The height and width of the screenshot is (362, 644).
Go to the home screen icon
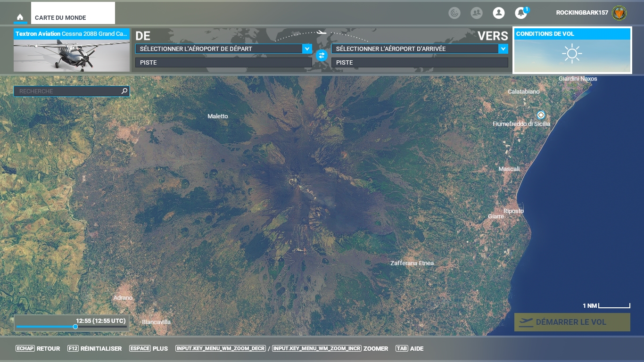click(x=20, y=17)
